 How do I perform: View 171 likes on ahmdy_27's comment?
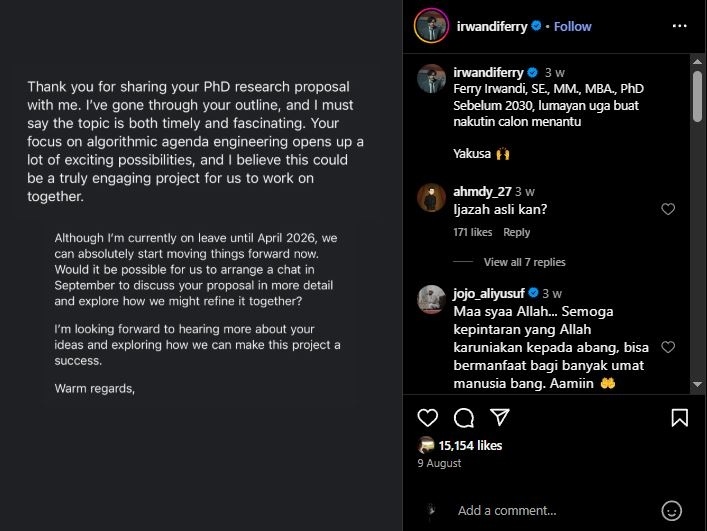pos(473,232)
